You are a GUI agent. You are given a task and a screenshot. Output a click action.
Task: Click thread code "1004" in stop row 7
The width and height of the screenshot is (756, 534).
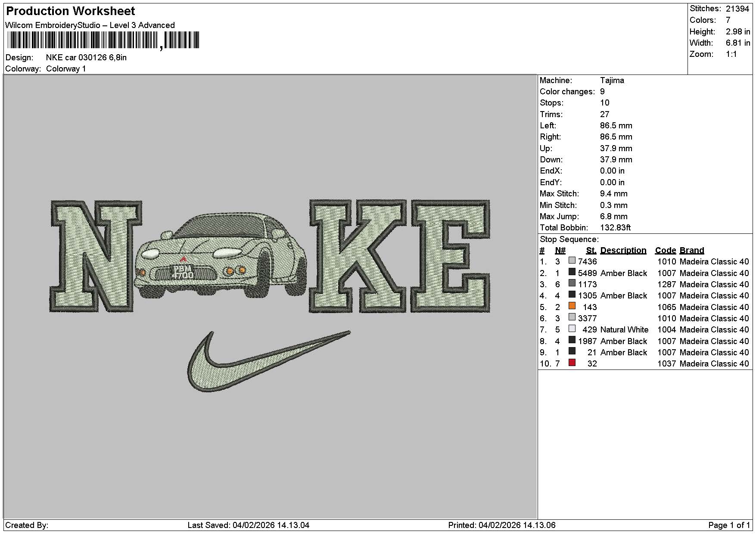667,330
